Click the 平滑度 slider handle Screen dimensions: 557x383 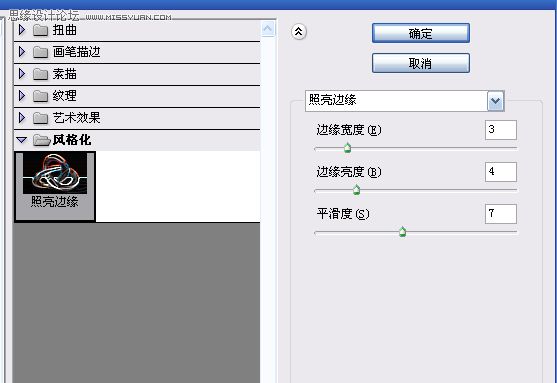click(x=402, y=232)
